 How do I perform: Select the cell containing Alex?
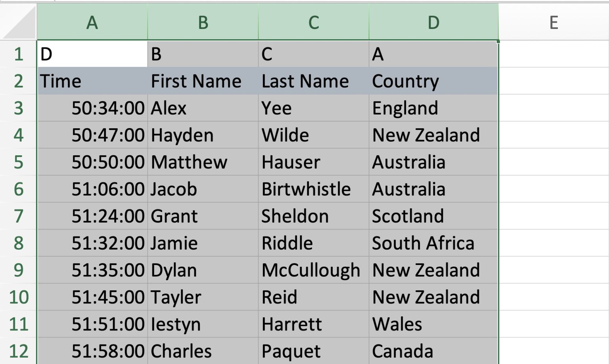(203, 108)
